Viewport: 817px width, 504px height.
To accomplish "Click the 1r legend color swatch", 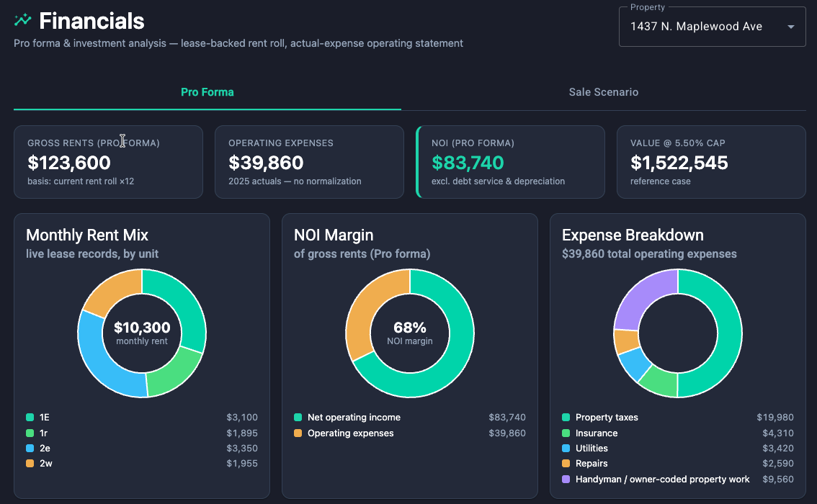I will click(30, 433).
